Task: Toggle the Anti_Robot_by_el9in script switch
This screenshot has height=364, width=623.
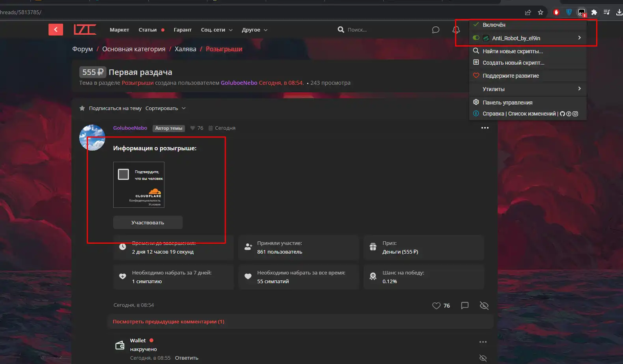Action: [476, 38]
